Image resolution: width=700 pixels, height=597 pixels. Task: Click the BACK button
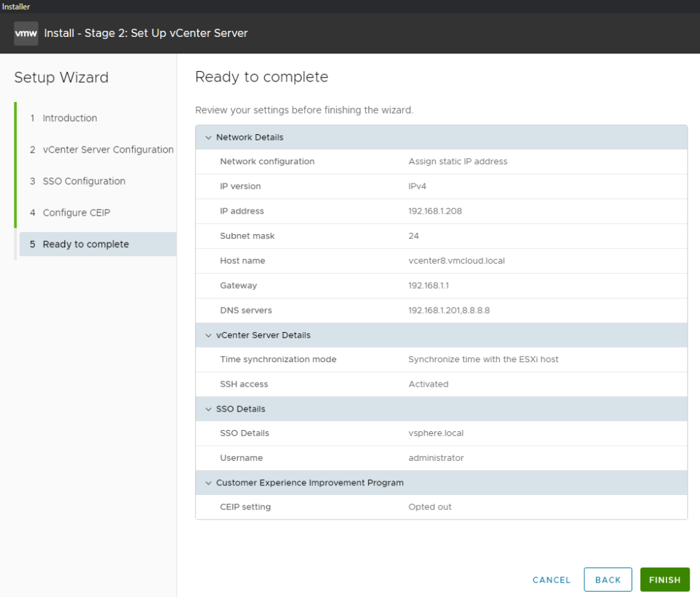click(x=608, y=580)
